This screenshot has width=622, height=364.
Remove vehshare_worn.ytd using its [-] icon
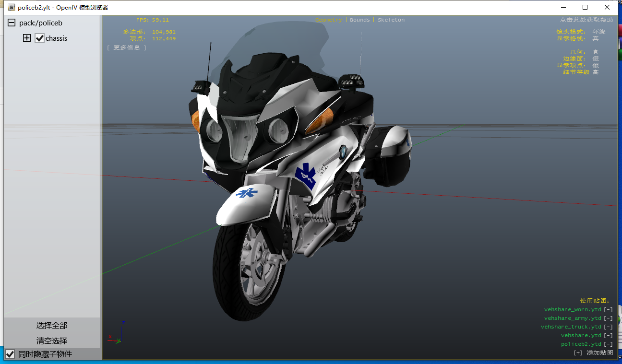[x=608, y=310]
